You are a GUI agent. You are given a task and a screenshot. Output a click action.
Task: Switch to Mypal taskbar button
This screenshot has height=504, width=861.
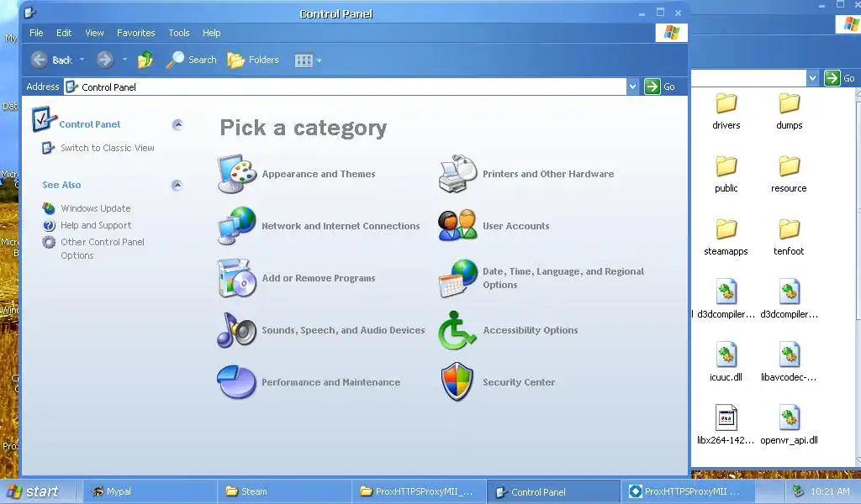(150, 491)
